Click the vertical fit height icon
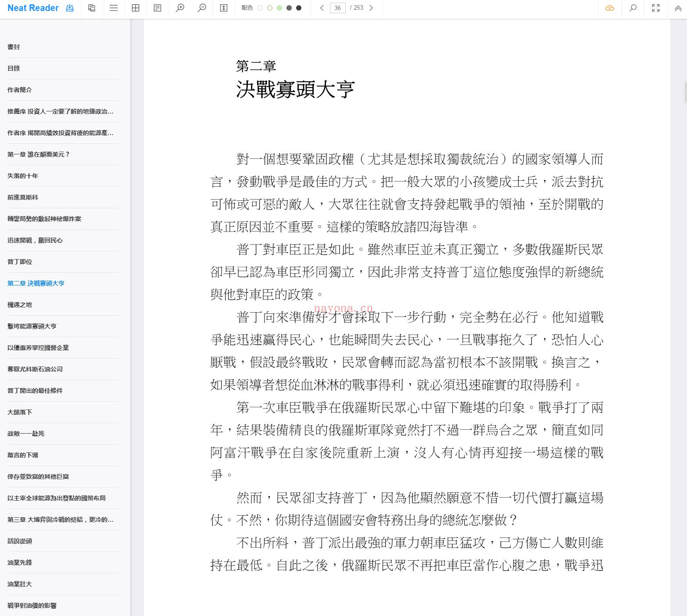The height and width of the screenshot is (616, 687). pyautogui.click(x=224, y=8)
